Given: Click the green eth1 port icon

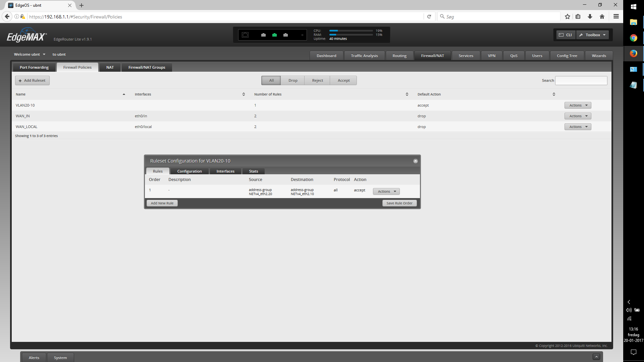Looking at the screenshot, I should [274, 35].
